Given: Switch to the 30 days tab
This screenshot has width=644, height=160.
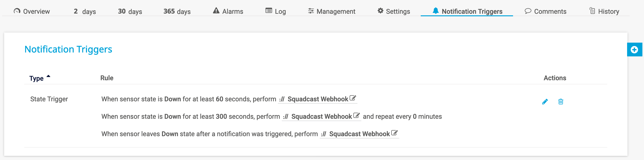Looking at the screenshot, I should (130, 11).
